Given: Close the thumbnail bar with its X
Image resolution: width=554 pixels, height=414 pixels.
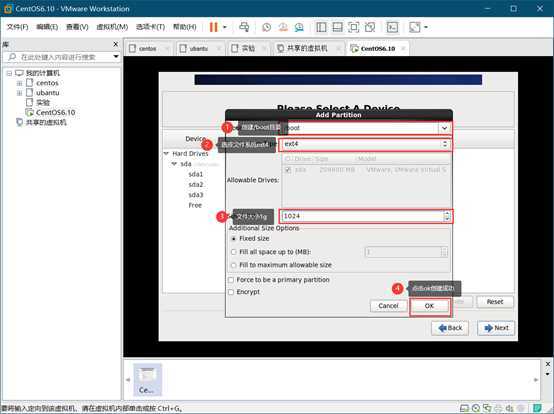Looking at the screenshot, I should pyautogui.click(x=548, y=364).
